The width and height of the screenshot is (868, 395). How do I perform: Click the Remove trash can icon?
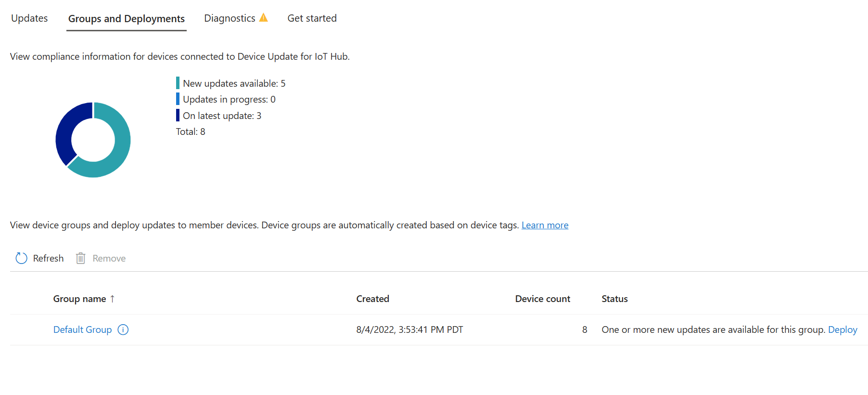click(x=81, y=258)
